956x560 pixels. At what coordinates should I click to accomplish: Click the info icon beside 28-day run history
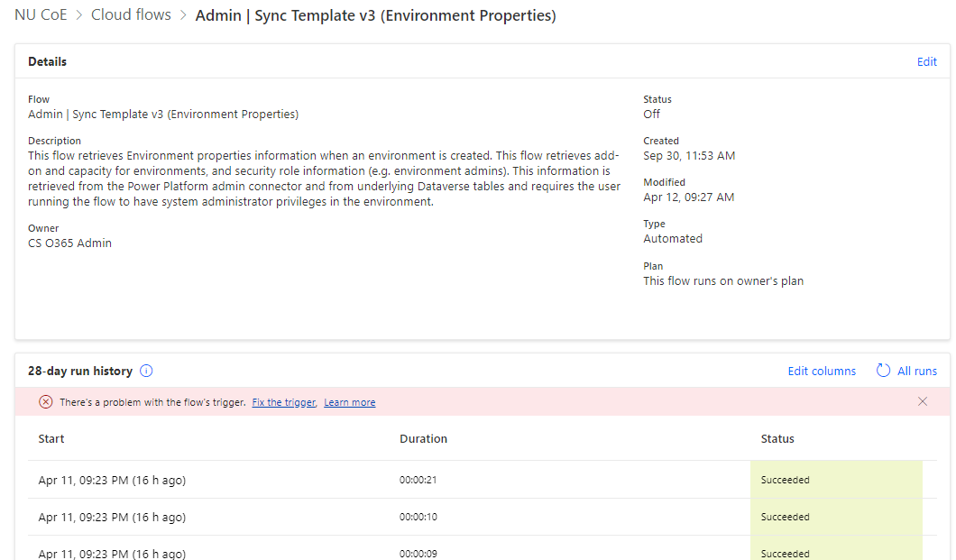145,371
